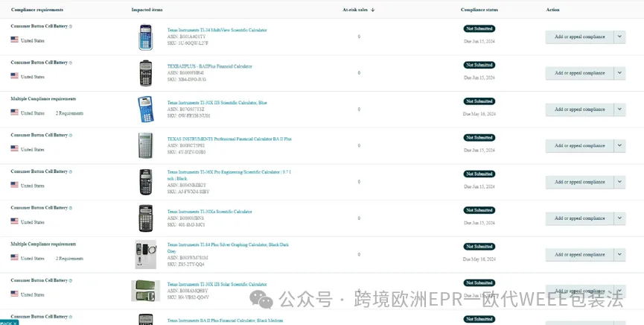Open battery info icon in Professional Financial Calculator row
Image resolution: width=644 pixels, height=325 pixels.
(71, 136)
